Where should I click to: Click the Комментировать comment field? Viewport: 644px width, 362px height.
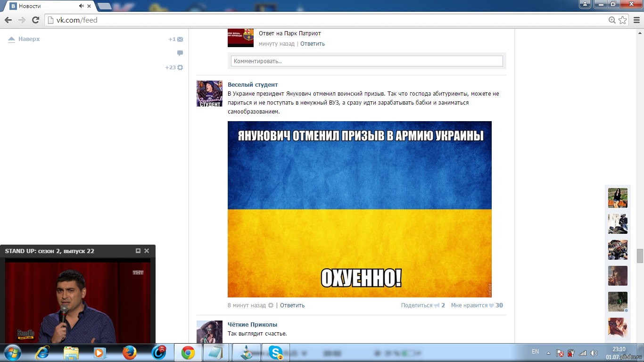[x=367, y=61]
